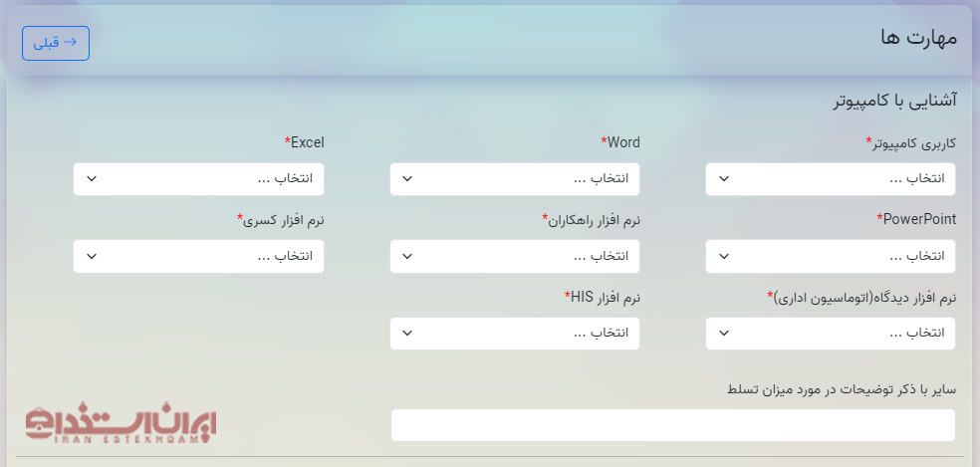Expand the Excel select box
The width and height of the screenshot is (980, 467).
(x=198, y=179)
